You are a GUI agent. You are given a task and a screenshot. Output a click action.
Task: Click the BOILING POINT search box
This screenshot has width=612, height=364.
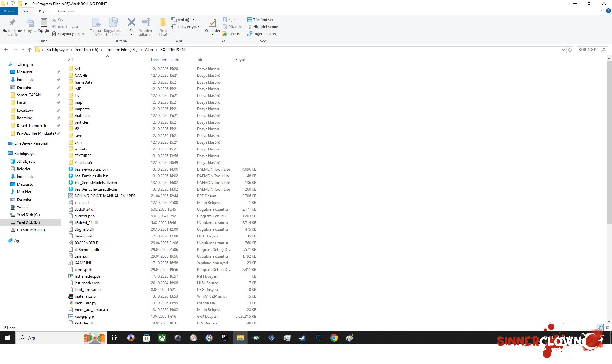coord(592,50)
